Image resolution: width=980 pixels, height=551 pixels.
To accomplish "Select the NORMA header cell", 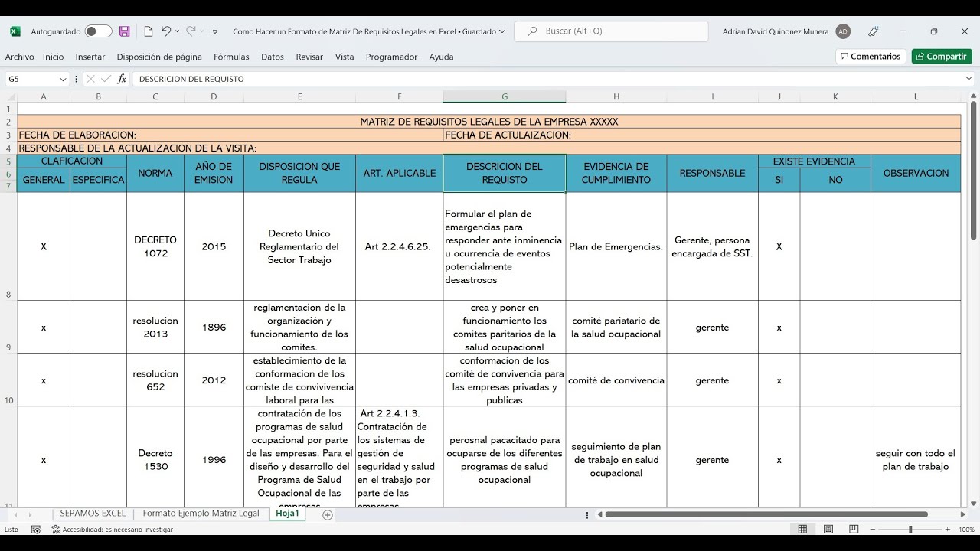I will click(x=155, y=174).
